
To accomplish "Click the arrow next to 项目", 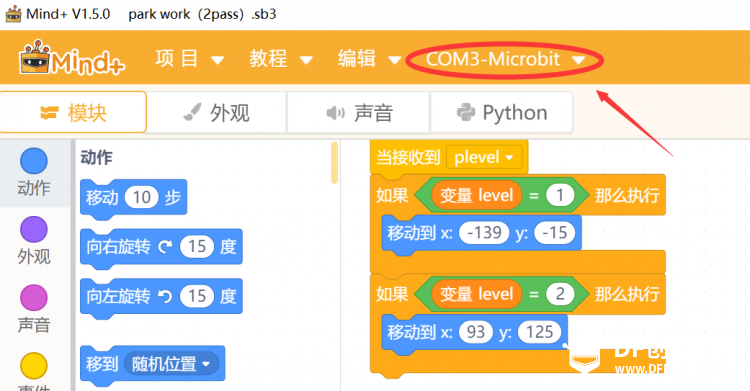I will [217, 60].
